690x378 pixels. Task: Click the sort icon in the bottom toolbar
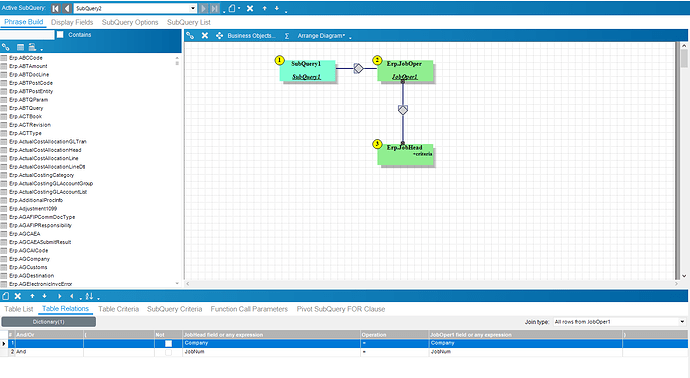[89, 296]
